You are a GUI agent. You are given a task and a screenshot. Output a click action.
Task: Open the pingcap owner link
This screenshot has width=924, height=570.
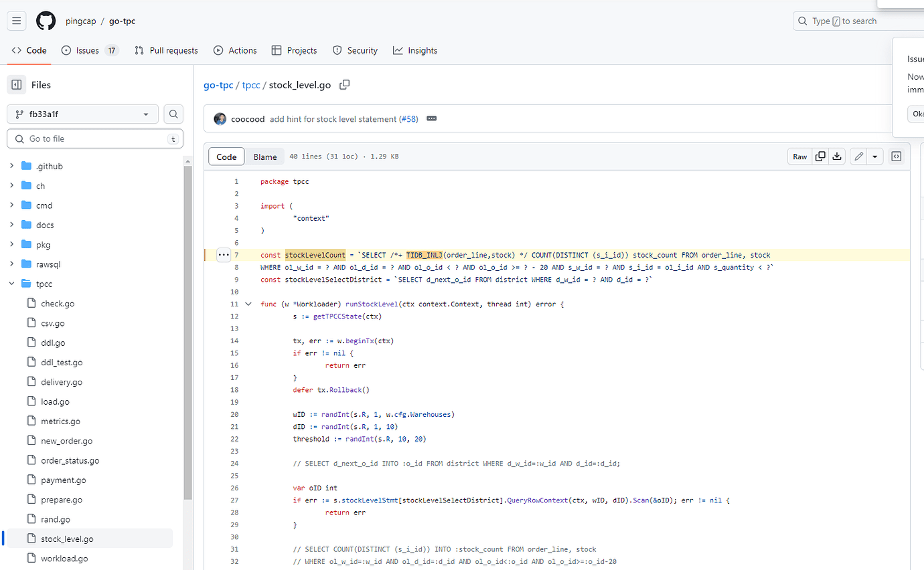80,21
